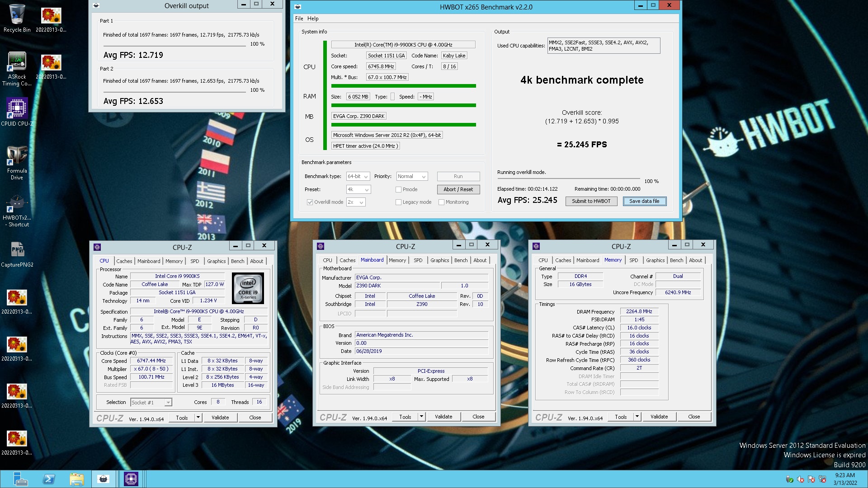Switch to HWBOT x265 taskbar icon

pos(104,479)
